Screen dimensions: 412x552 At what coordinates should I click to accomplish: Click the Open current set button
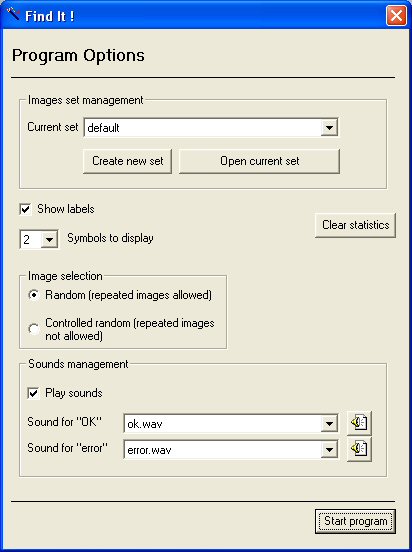click(260, 161)
